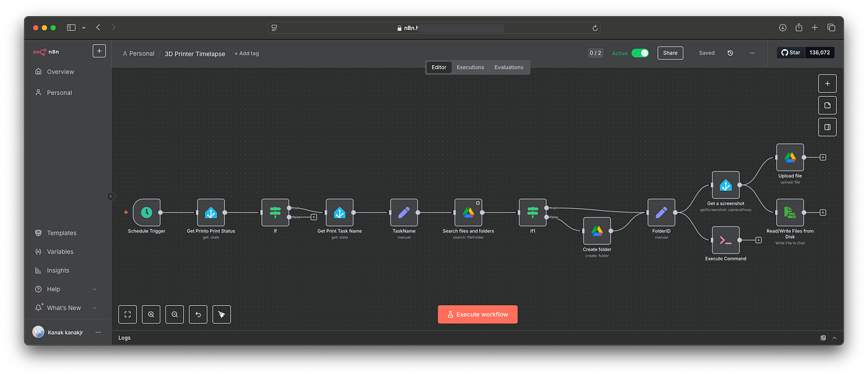Switch to the Executions tab
This screenshot has width=868, height=377.
pyautogui.click(x=470, y=67)
